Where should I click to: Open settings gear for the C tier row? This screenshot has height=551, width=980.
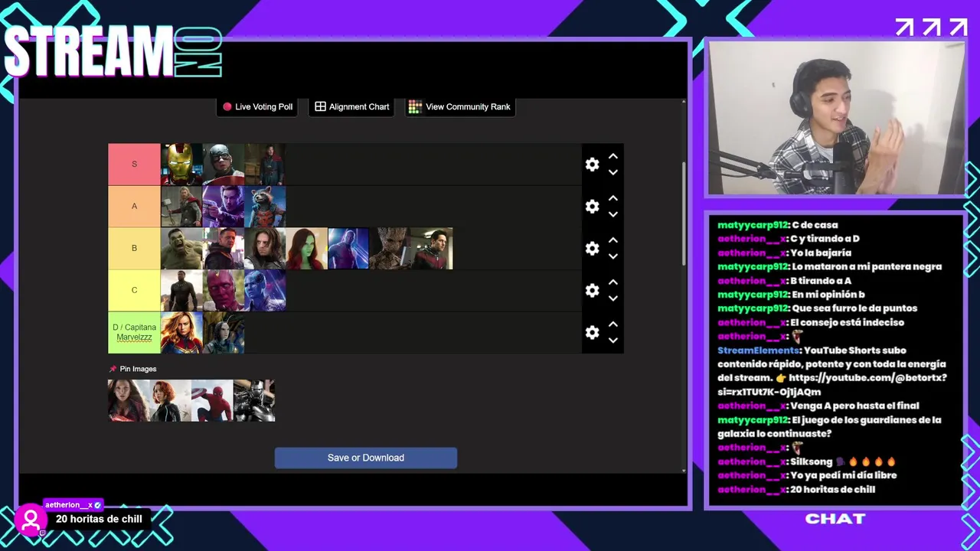pyautogui.click(x=592, y=291)
